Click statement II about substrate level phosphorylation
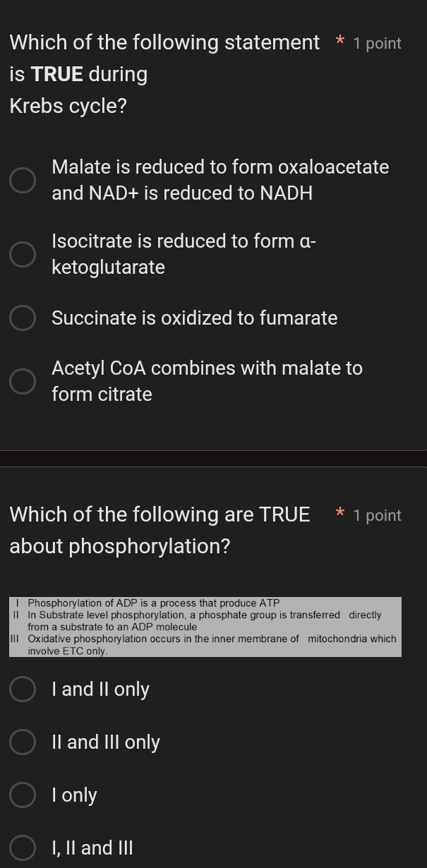427x868 pixels. click(x=205, y=621)
